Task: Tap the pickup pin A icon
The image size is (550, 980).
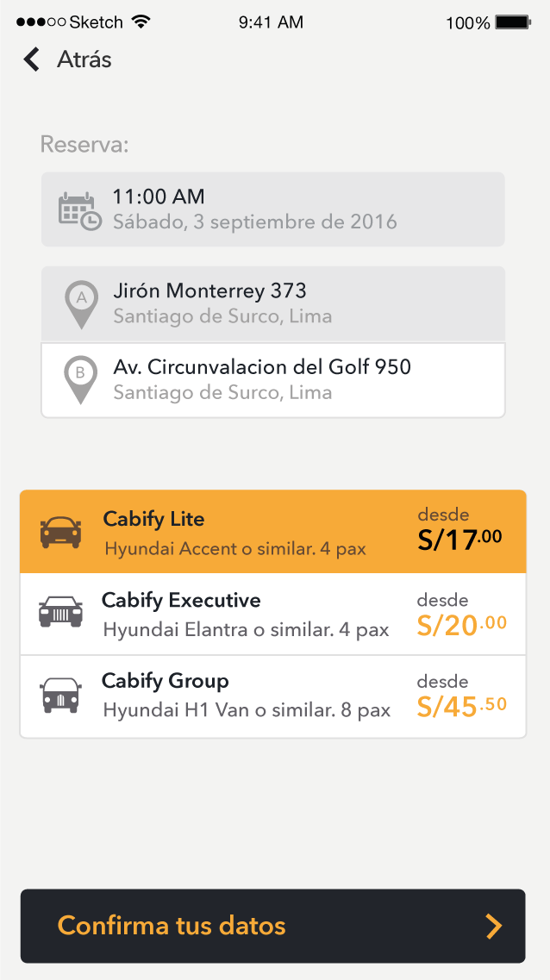Action: coord(82,303)
